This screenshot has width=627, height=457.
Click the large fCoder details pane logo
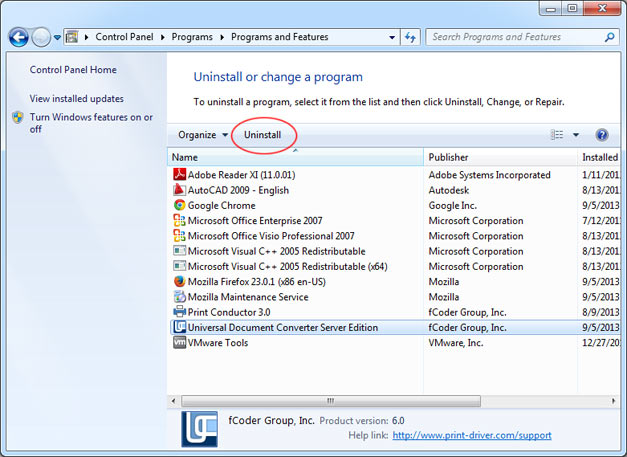coord(199,429)
